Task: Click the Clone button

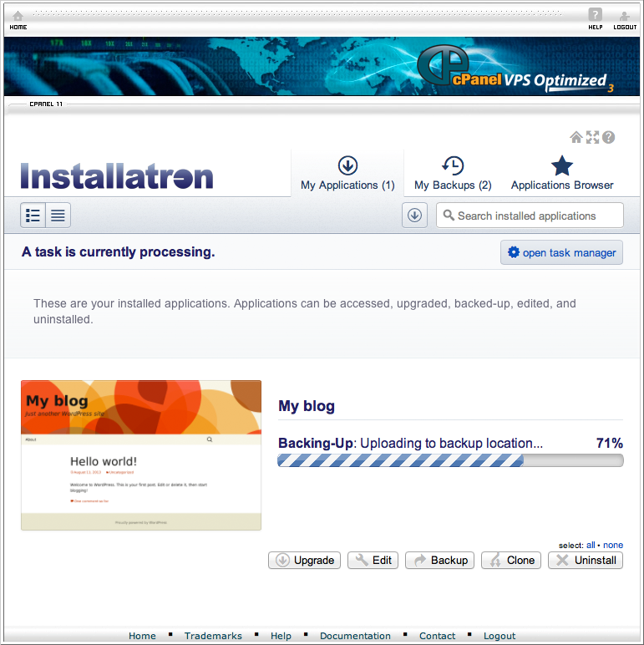Action: tap(511, 561)
